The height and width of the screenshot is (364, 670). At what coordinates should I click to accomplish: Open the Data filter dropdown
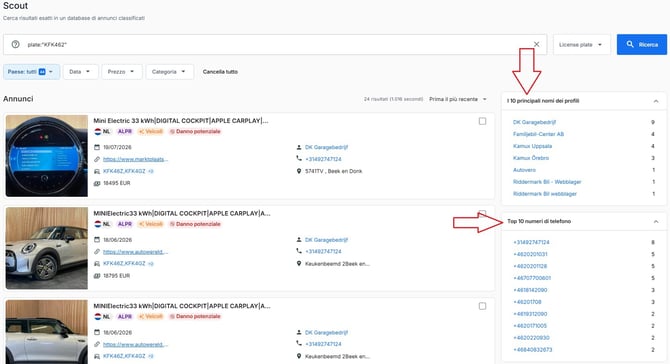tap(80, 72)
